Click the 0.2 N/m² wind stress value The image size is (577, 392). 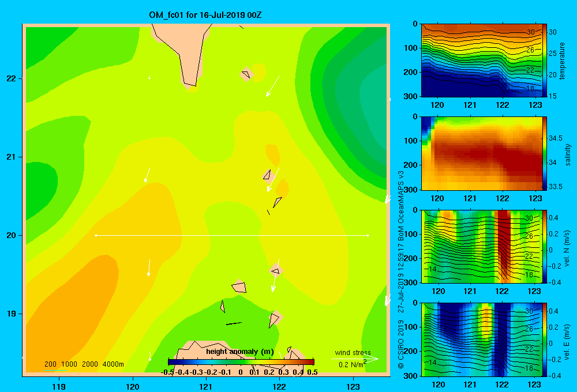click(353, 364)
